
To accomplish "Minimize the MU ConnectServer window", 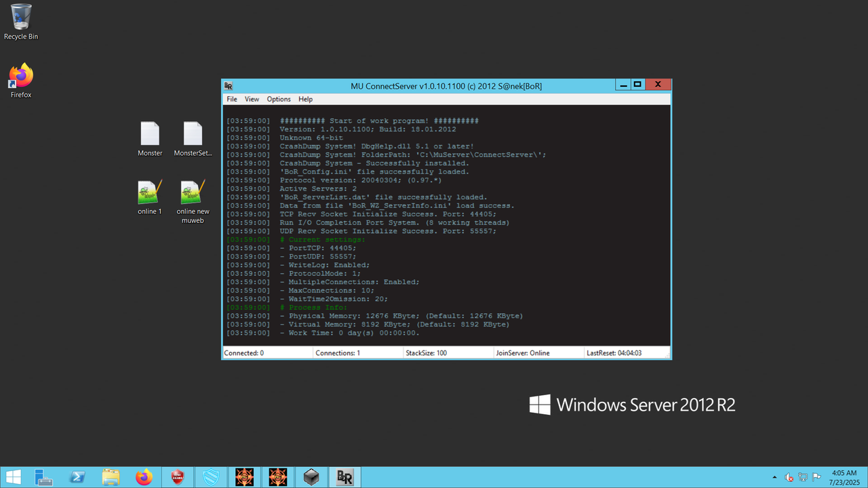I will [x=623, y=85].
